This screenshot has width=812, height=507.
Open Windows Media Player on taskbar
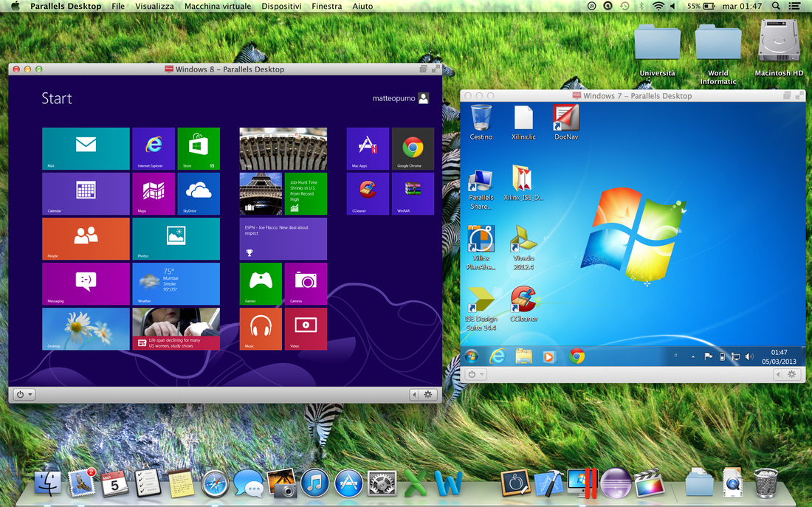[549, 356]
